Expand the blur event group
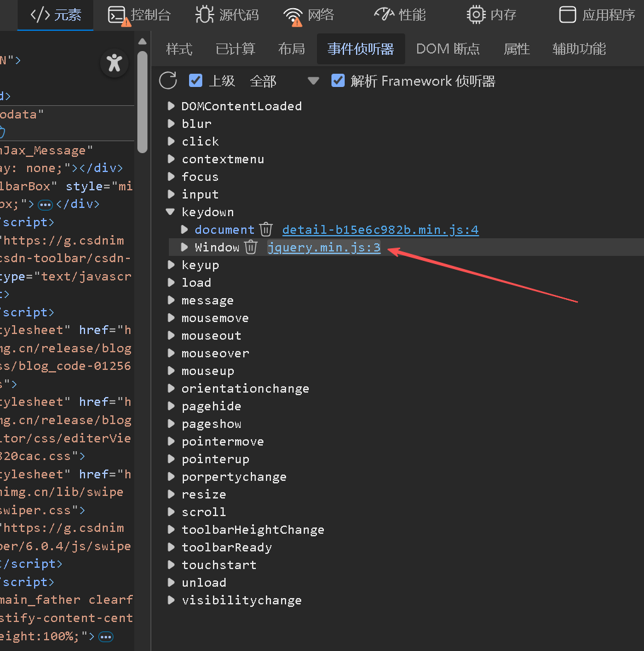This screenshot has height=651, width=644. tap(171, 124)
